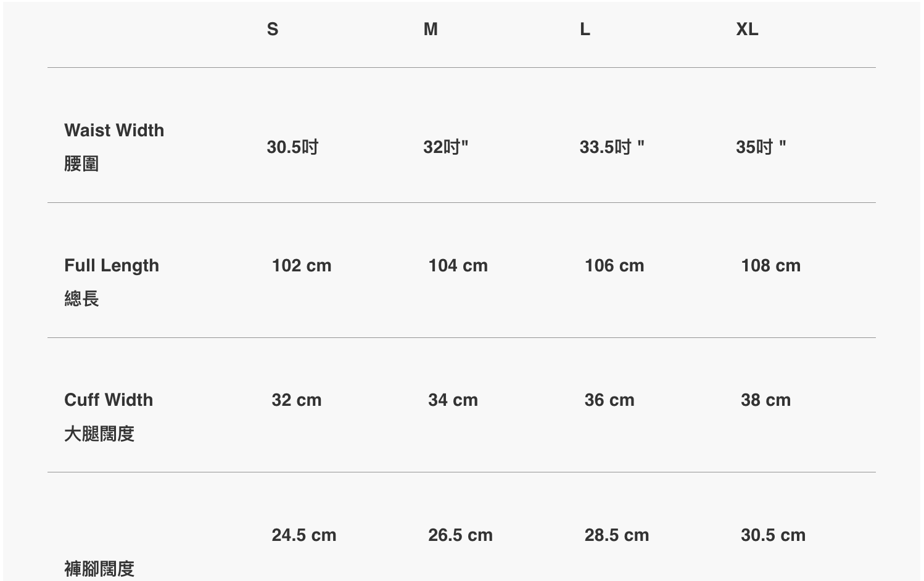Click the 28.5 cm value in last row
Image resolution: width=924 pixels, height=581 pixels.
coord(617,535)
